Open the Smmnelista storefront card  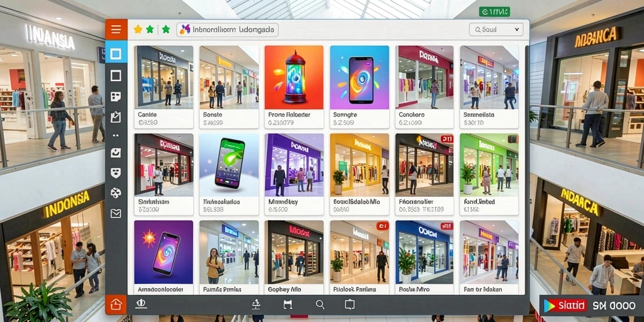pyautogui.click(x=489, y=87)
